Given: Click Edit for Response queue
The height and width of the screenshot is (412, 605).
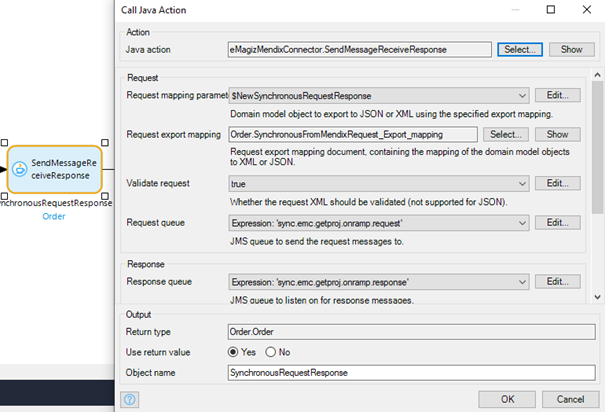Looking at the screenshot, I should [x=558, y=282].
